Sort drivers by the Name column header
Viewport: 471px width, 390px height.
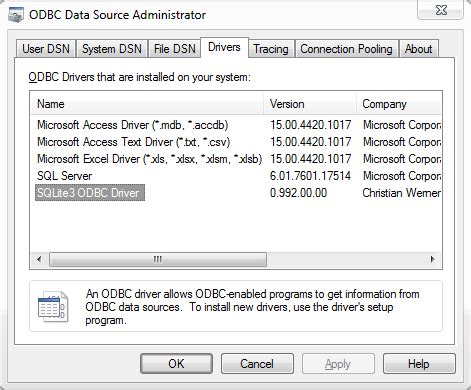(147, 104)
